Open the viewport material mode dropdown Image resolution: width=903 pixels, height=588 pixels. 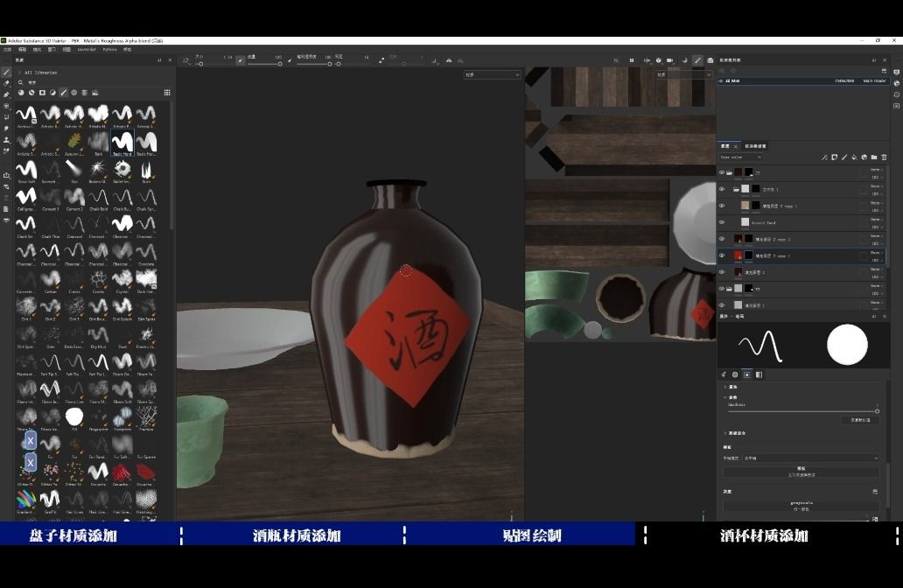[492, 75]
